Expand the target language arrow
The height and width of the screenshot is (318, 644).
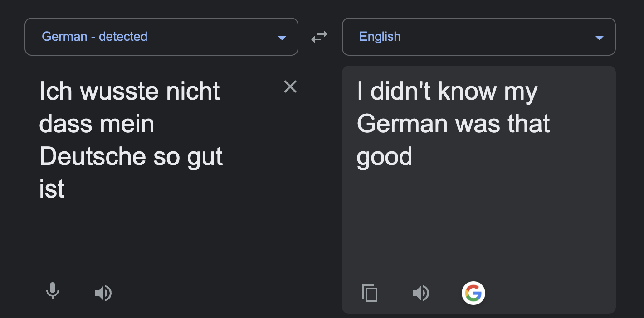(x=600, y=38)
